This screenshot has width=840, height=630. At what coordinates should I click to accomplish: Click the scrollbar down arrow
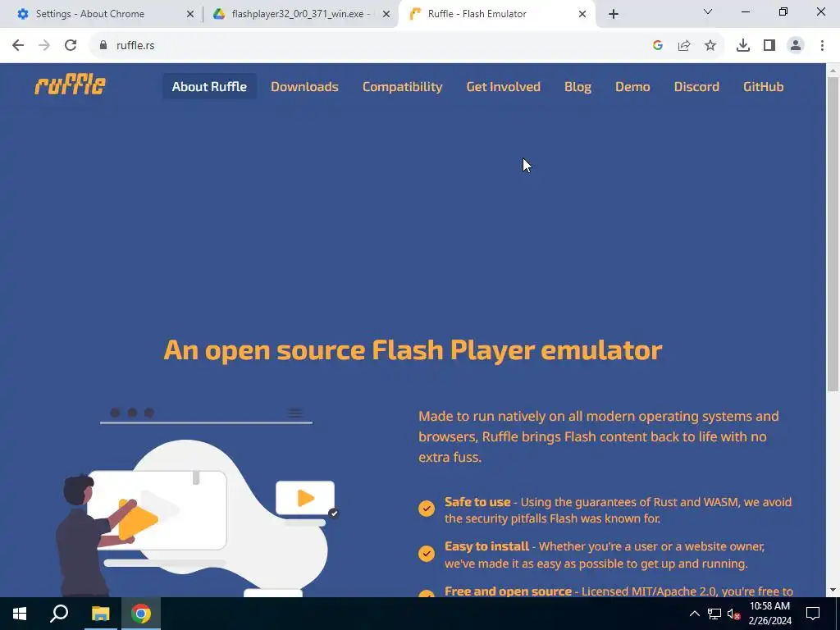[x=833, y=591]
